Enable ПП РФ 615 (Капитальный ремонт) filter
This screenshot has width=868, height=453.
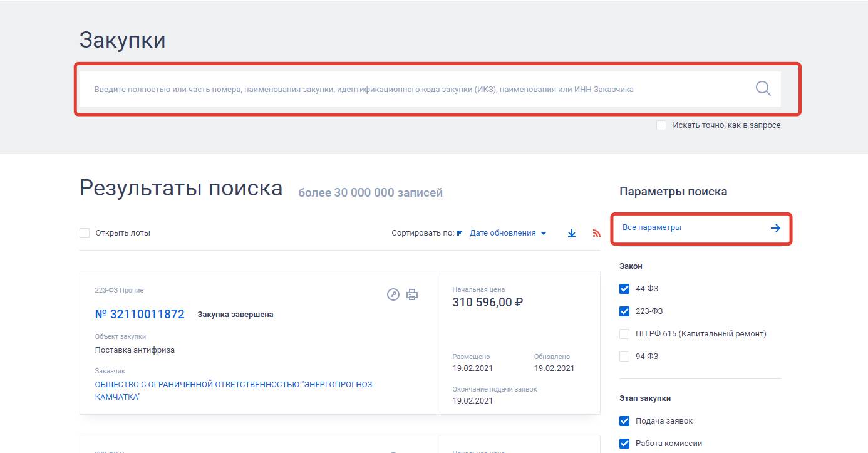tap(624, 334)
